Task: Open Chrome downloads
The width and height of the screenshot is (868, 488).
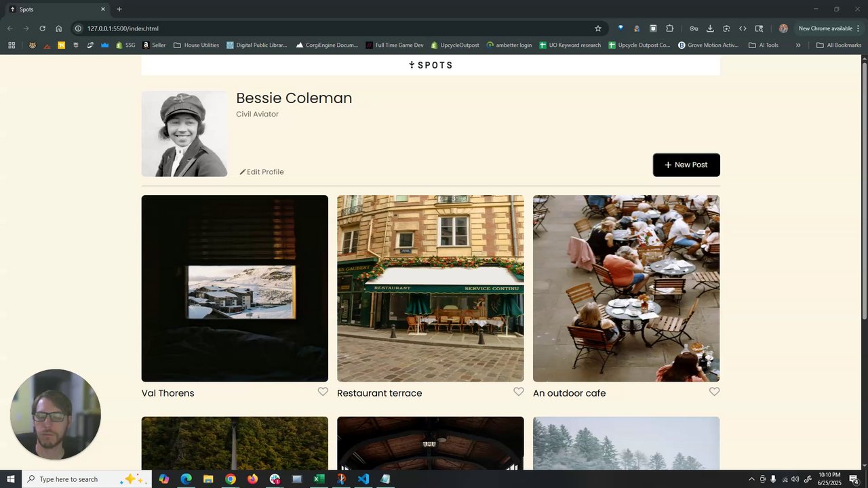Action: click(710, 28)
